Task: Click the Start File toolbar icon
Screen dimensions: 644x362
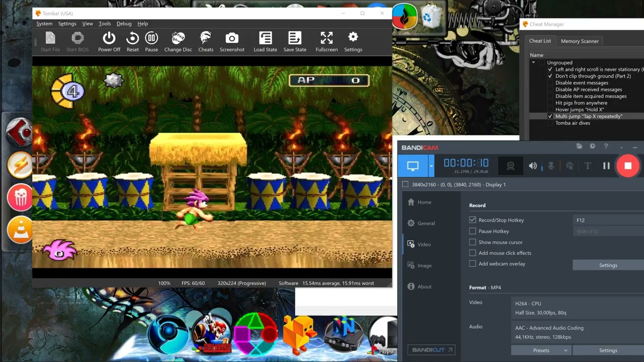Action: tap(50, 41)
